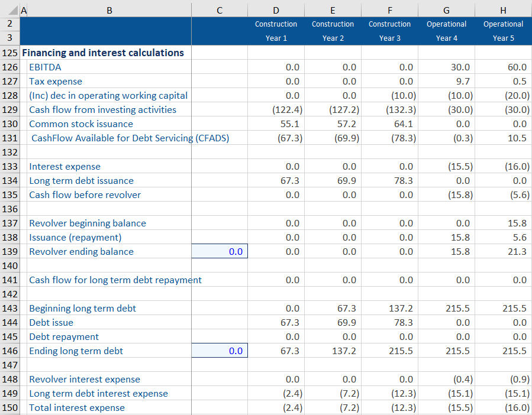The width and height of the screenshot is (532, 415).
Task: Click row 131 header number
Action: pyautogui.click(x=10, y=138)
